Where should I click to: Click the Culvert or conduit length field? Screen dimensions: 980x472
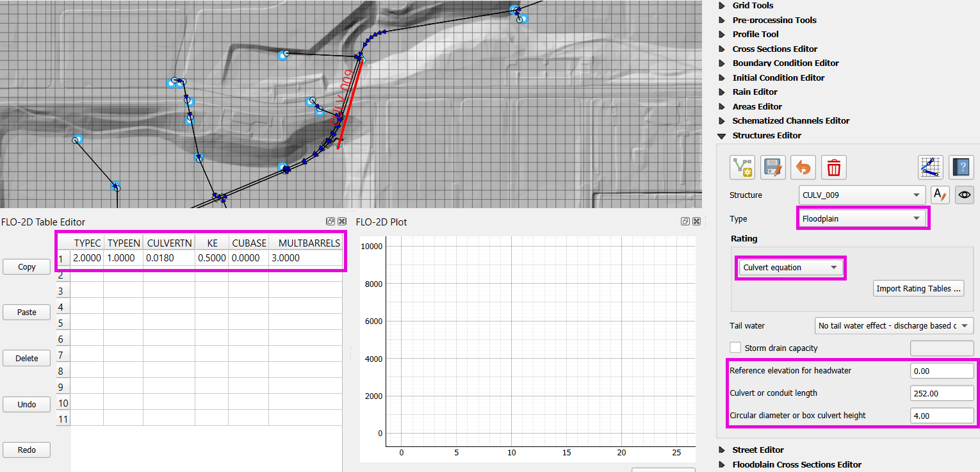click(x=942, y=393)
